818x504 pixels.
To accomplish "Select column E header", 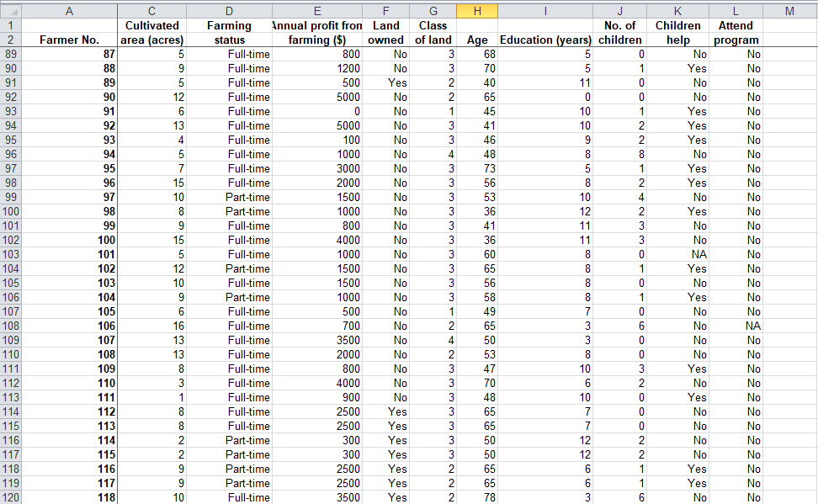I will click(317, 11).
